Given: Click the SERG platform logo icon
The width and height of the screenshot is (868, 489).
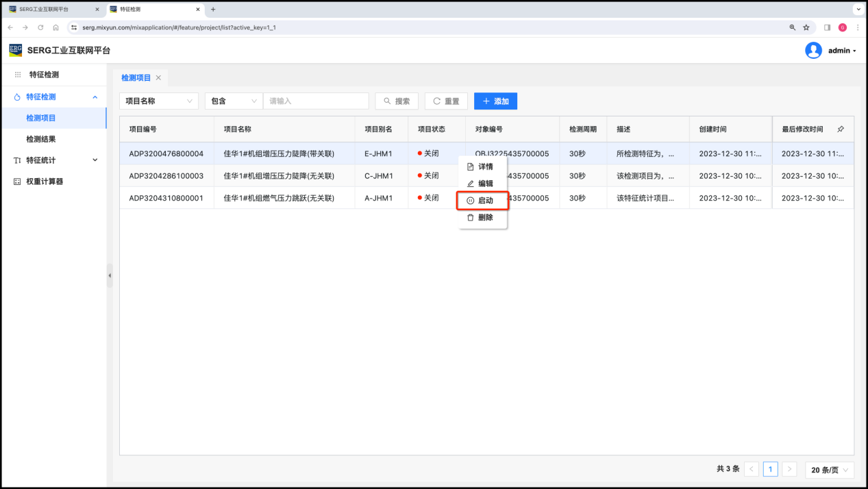Looking at the screenshot, I should coord(16,50).
